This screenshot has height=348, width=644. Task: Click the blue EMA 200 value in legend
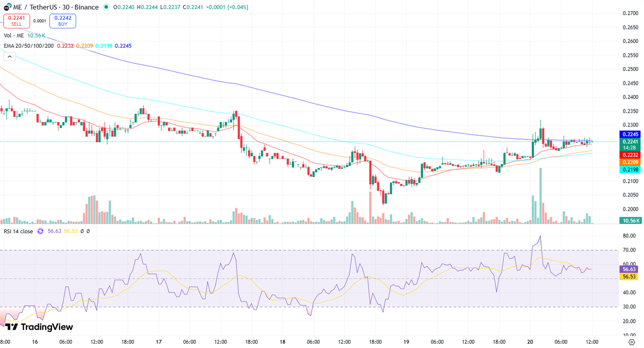(123, 46)
